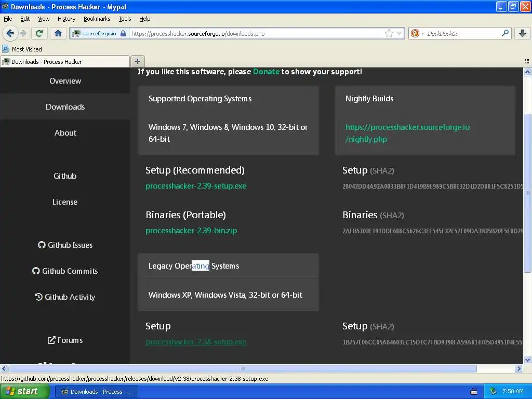Open the Help menu

click(144, 19)
